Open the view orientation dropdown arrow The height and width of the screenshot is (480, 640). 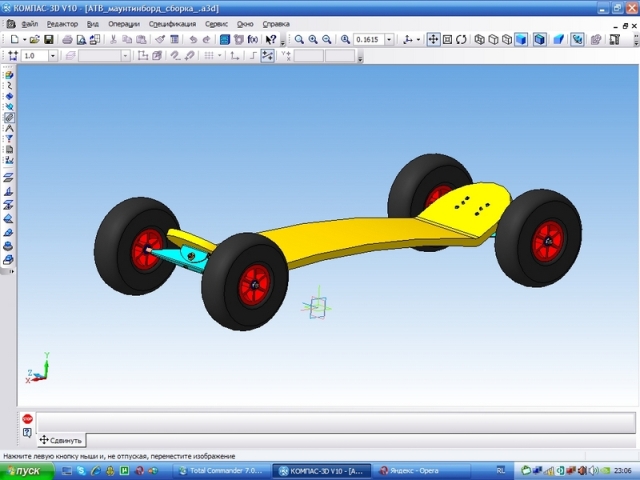pos(419,39)
